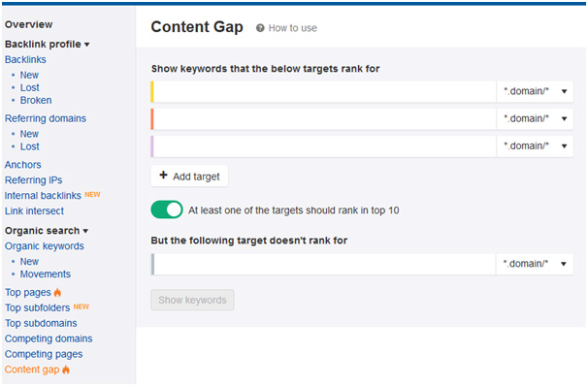
Task: Open Competing pages report
Action: coord(44,354)
